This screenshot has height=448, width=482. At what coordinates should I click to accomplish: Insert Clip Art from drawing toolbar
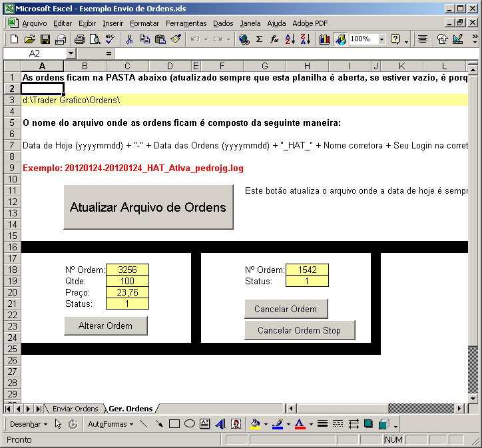pos(236,424)
